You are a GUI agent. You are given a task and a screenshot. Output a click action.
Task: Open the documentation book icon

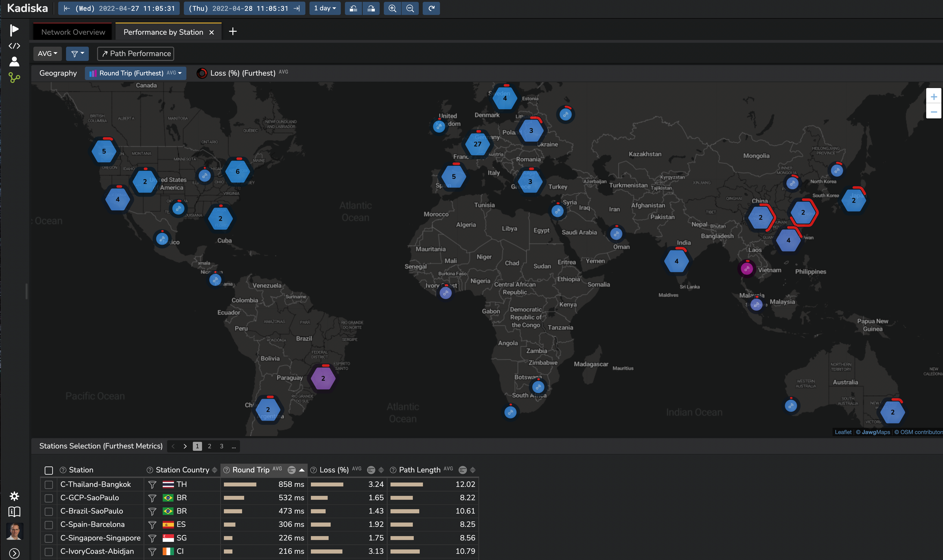(x=14, y=512)
